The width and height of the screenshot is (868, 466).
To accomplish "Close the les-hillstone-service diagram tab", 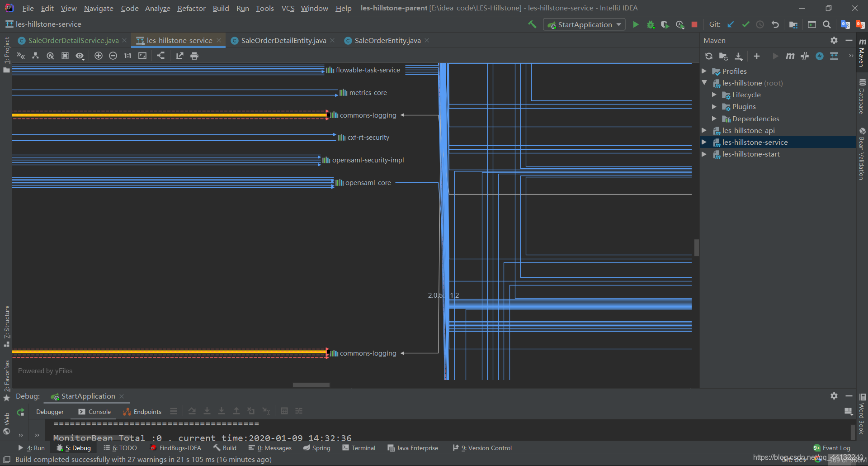I will coord(219,40).
